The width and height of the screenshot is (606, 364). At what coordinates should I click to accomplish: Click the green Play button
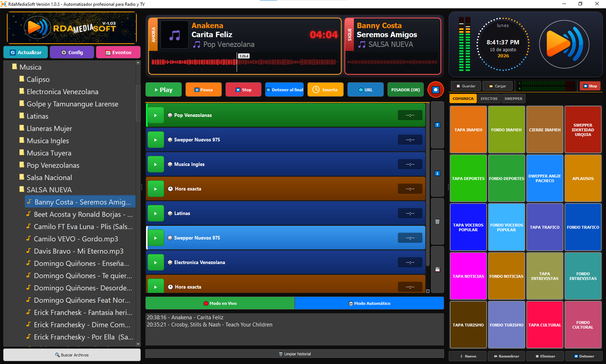(163, 90)
